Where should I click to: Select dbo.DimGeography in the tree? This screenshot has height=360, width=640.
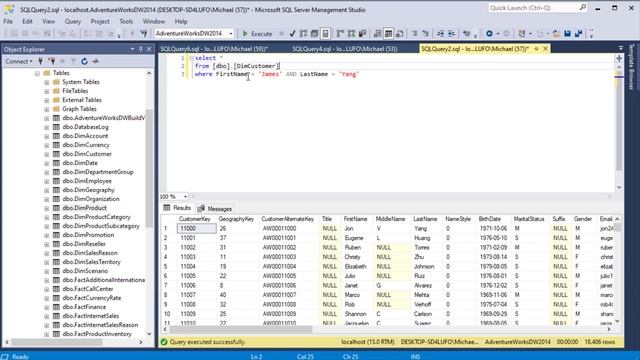(x=89, y=190)
